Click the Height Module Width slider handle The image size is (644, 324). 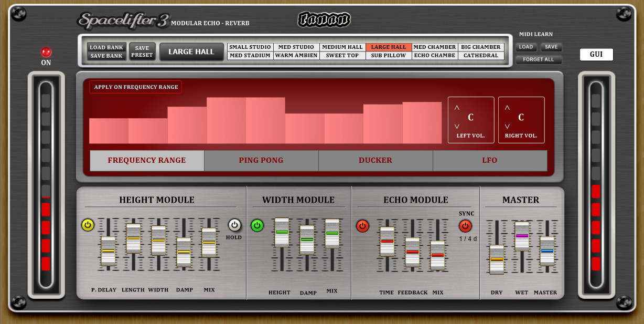(158, 241)
